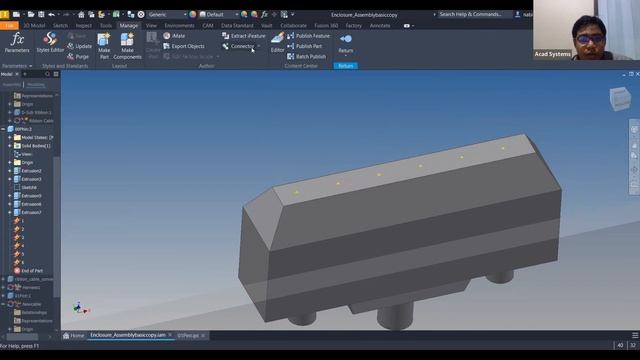Click the ViewCube in the viewport

(x=620, y=99)
